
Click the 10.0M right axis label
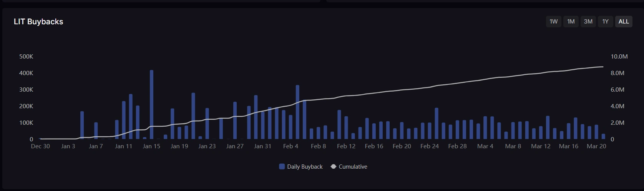pyautogui.click(x=619, y=57)
